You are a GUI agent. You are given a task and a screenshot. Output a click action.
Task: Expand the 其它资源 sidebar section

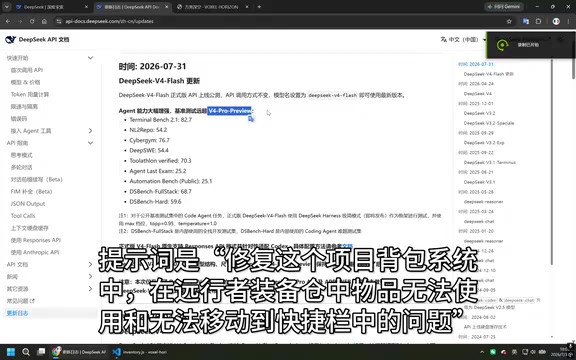coord(90,289)
